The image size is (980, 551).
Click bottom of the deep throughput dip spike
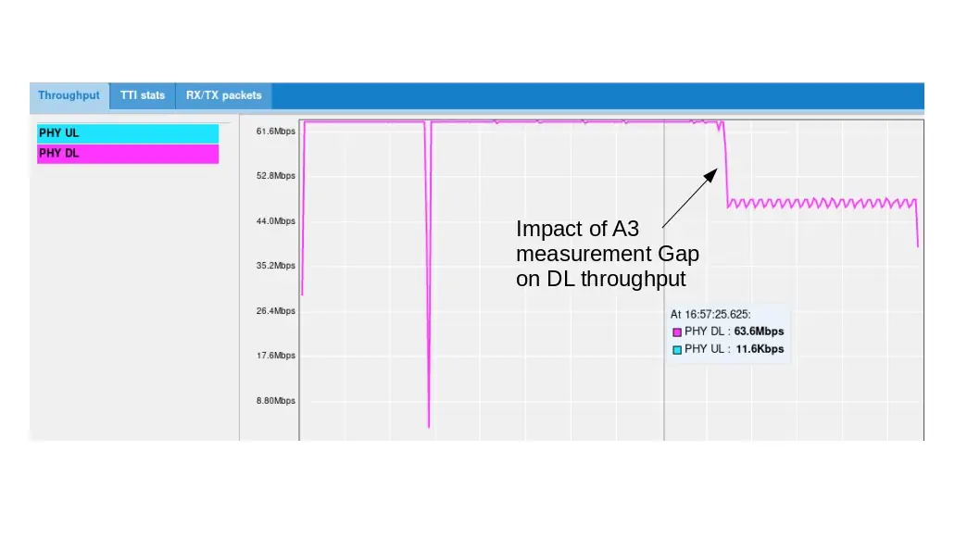429,425
